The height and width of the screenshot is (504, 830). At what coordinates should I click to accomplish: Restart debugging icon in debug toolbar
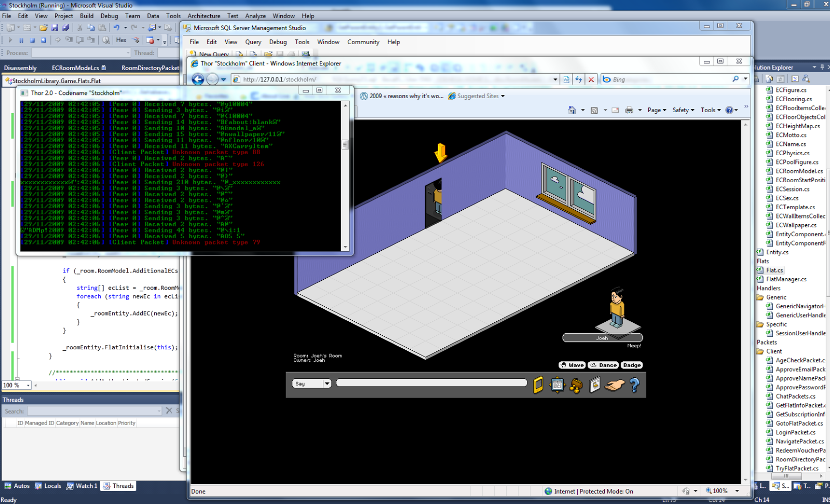click(x=44, y=40)
